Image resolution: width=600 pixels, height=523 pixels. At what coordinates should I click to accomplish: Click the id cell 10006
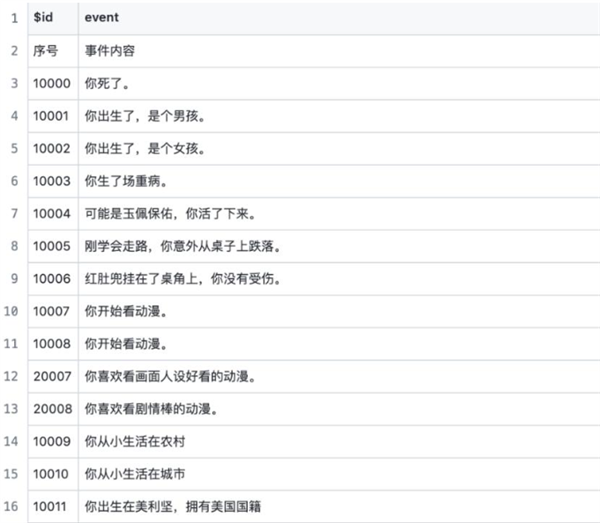point(50,279)
